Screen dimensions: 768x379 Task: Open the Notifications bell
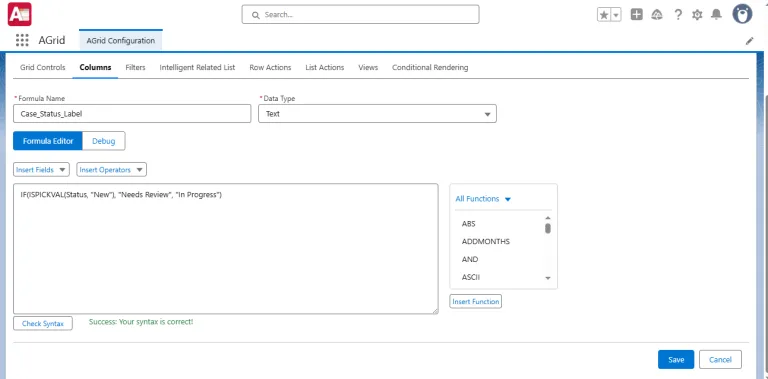[717, 15]
